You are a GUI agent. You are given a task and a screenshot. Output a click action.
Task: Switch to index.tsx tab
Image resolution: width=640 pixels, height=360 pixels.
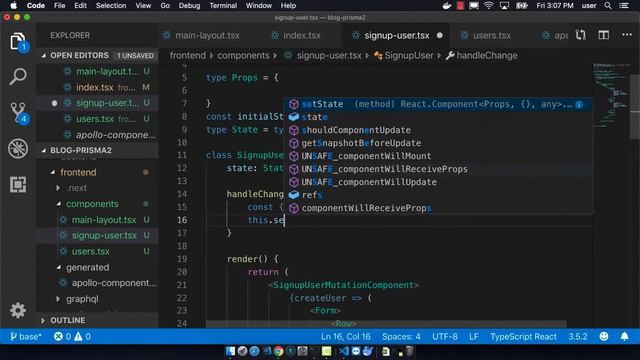(x=301, y=36)
